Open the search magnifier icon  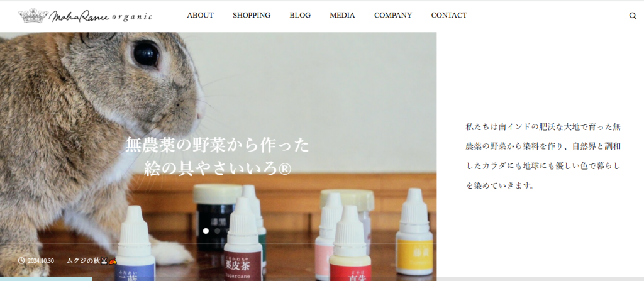click(633, 16)
